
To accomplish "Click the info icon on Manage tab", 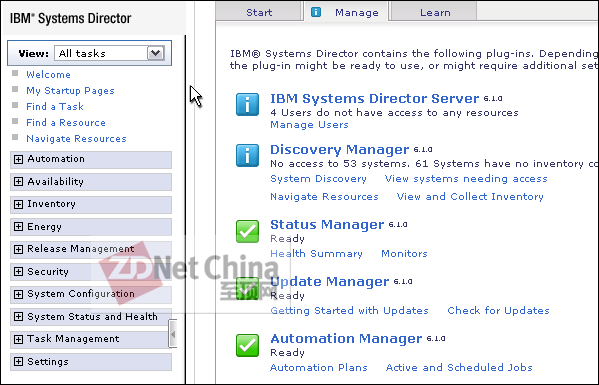I will click(x=316, y=12).
